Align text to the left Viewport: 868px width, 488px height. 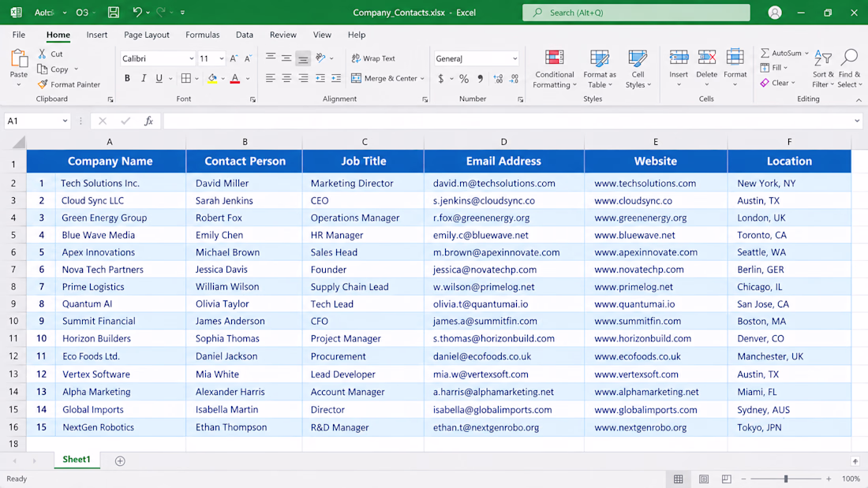click(270, 78)
